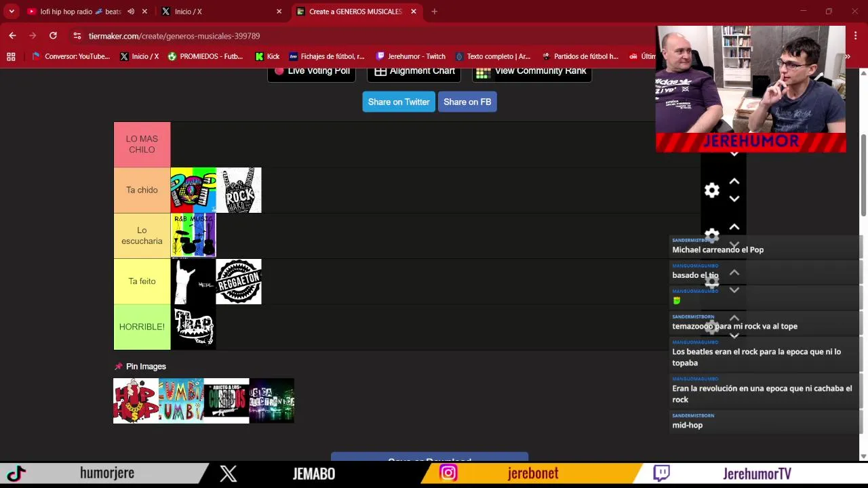Close the Inicio / X tab
Image resolution: width=868 pixels, height=488 pixels.
pyautogui.click(x=279, y=12)
